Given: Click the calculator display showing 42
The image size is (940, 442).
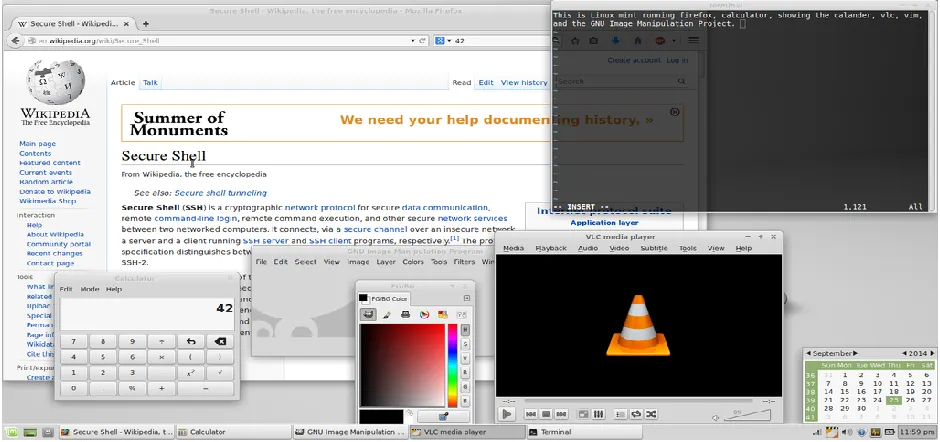Looking at the screenshot, I should click(x=147, y=314).
